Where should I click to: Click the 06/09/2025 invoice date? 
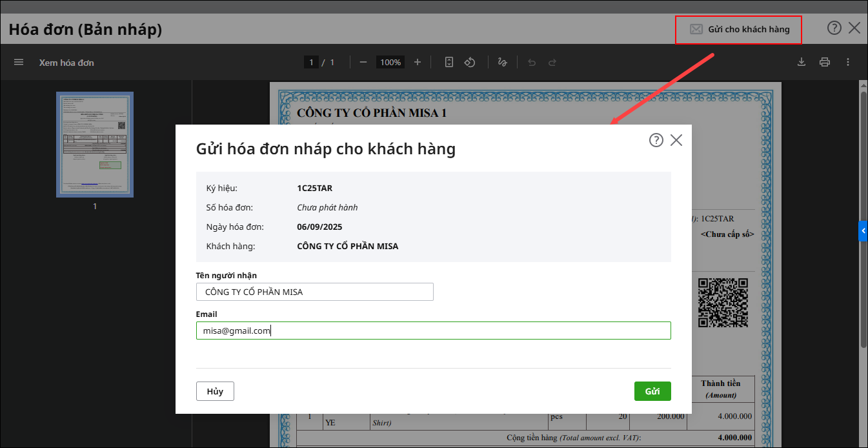(x=319, y=227)
